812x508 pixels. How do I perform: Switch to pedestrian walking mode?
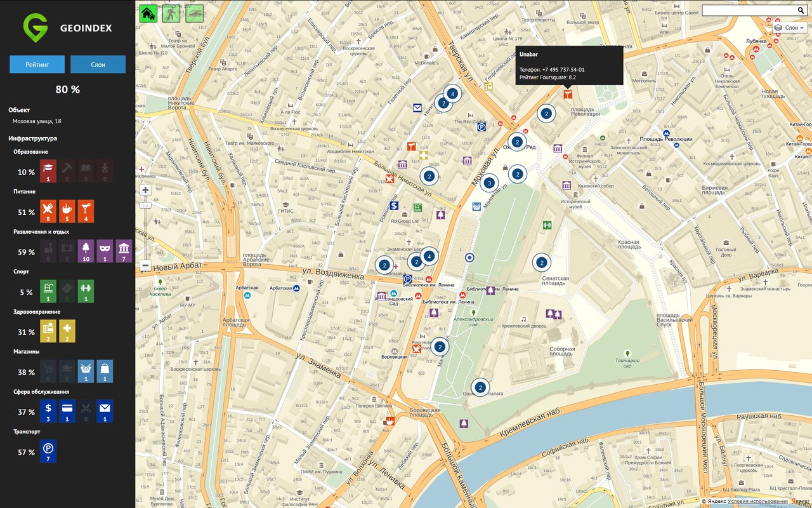(x=171, y=13)
